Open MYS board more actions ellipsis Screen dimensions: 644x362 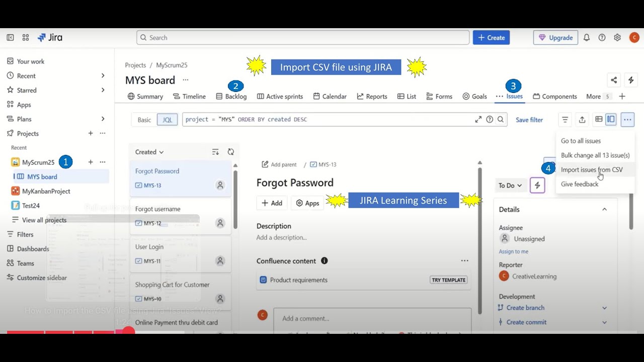tap(186, 80)
